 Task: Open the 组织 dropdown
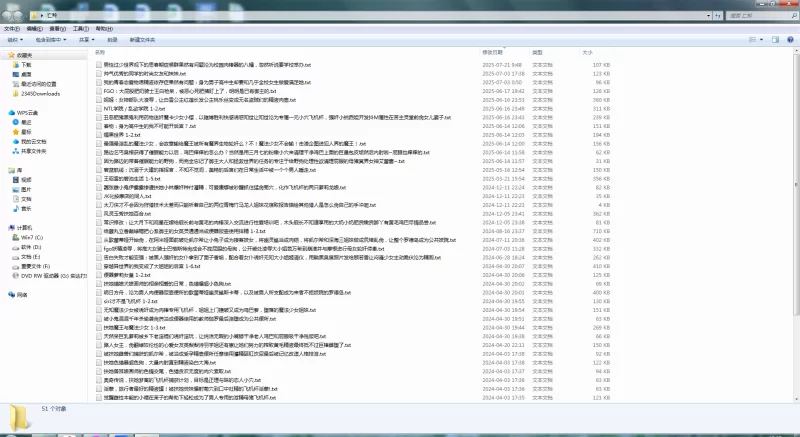tap(15, 39)
